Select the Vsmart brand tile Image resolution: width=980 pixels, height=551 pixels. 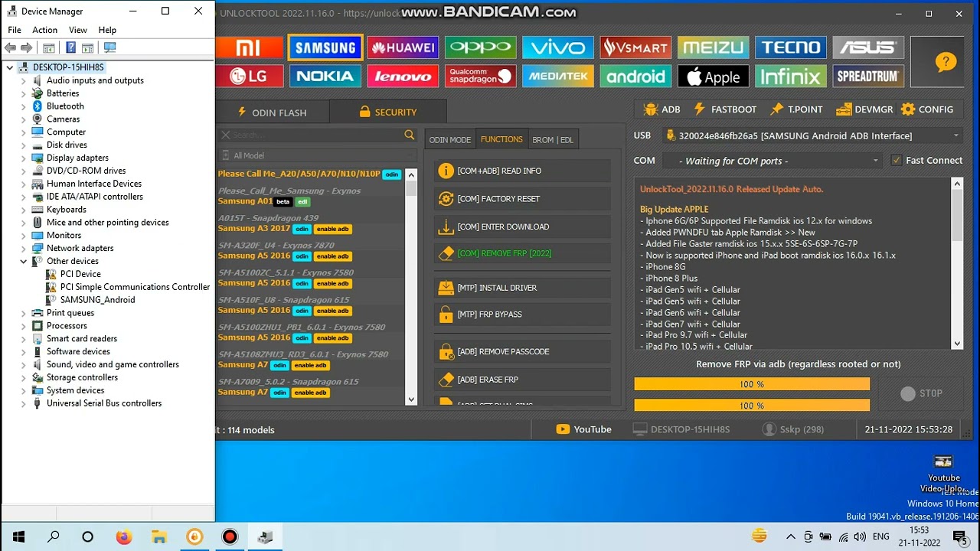coord(635,47)
